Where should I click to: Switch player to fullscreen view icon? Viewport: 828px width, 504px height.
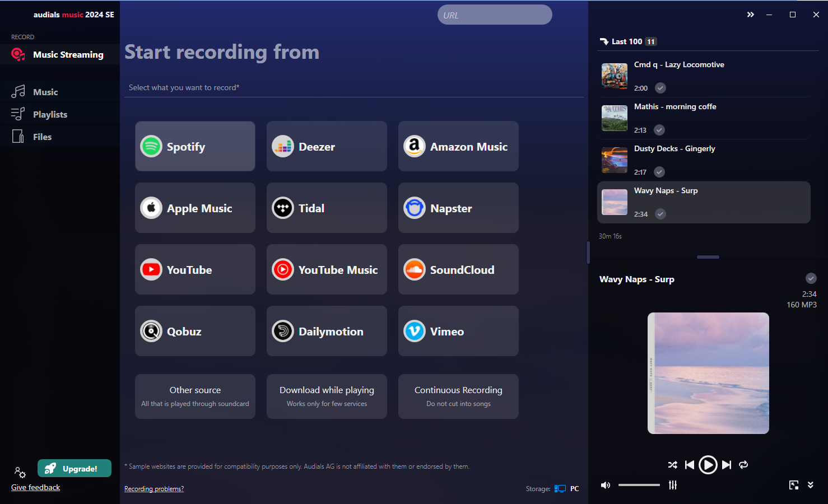click(794, 485)
